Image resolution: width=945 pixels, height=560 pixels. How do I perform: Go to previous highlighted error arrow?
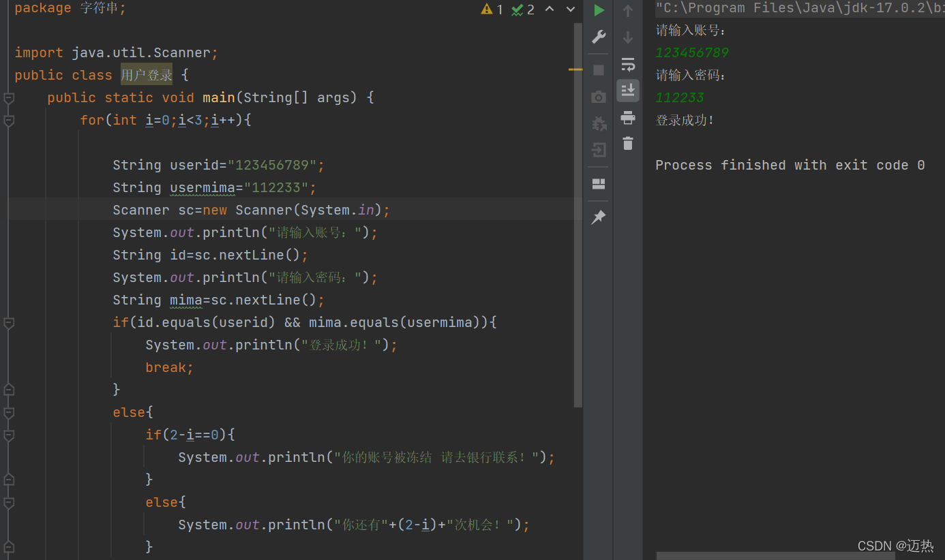(x=550, y=9)
